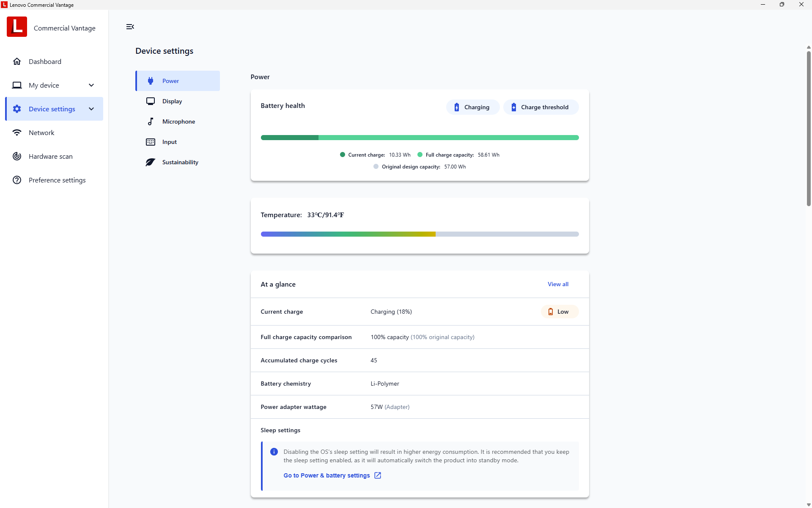Click the Preference settings question icon
812x508 pixels.
[17, 180]
